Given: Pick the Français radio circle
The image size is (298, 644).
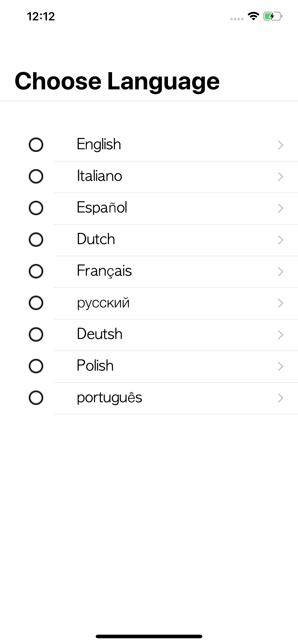Looking at the screenshot, I should coord(36,271).
